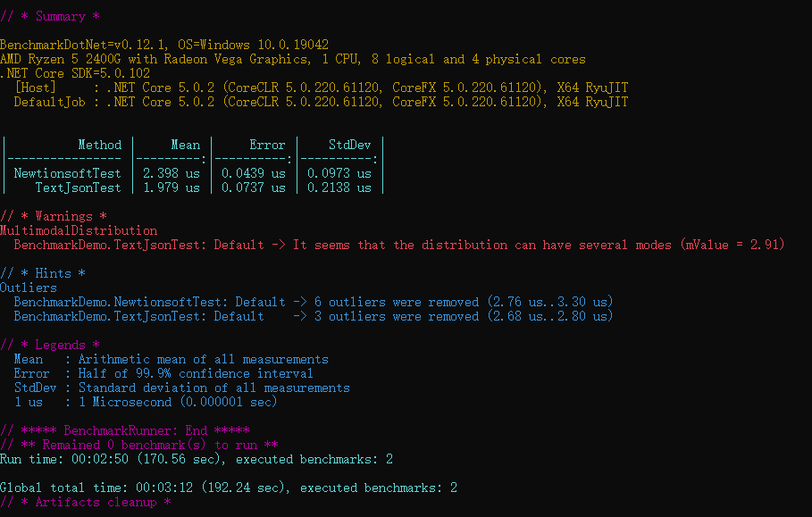Select the AMD Ryzen 5 2400G line
Image resolution: width=812 pixels, height=517 pixels.
tap(293, 59)
